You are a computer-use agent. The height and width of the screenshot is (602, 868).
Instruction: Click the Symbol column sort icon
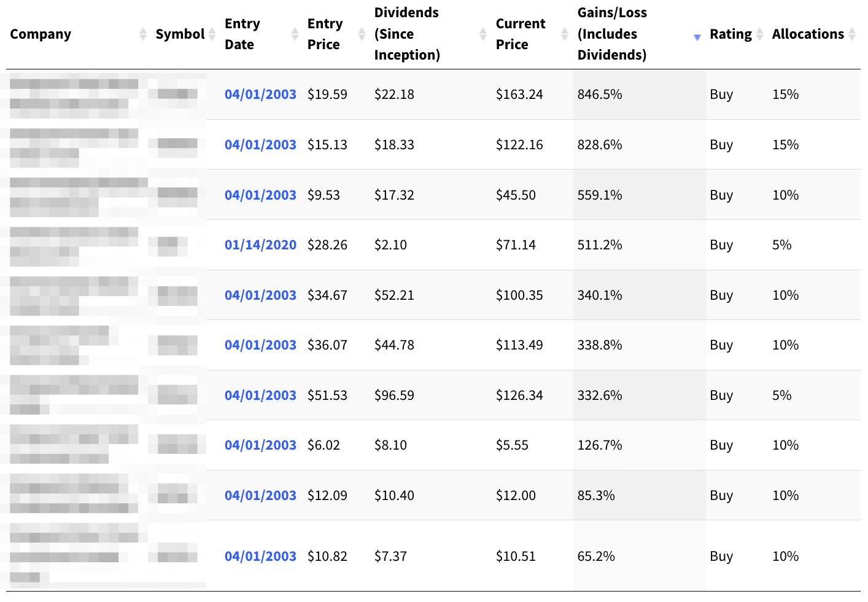[x=212, y=34]
